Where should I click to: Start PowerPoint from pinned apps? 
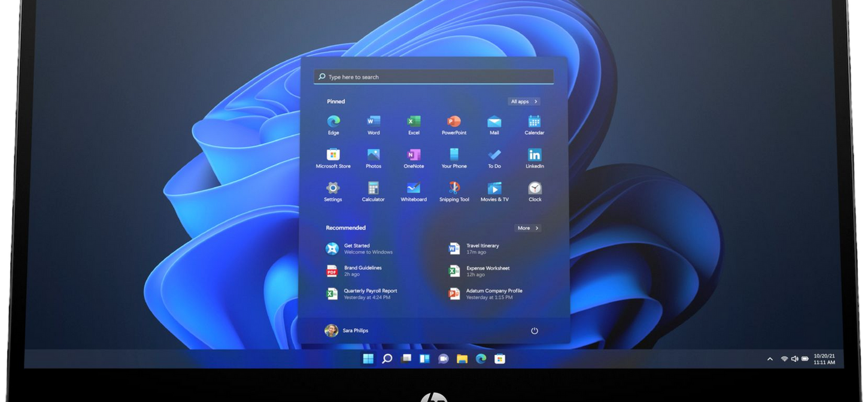[454, 125]
